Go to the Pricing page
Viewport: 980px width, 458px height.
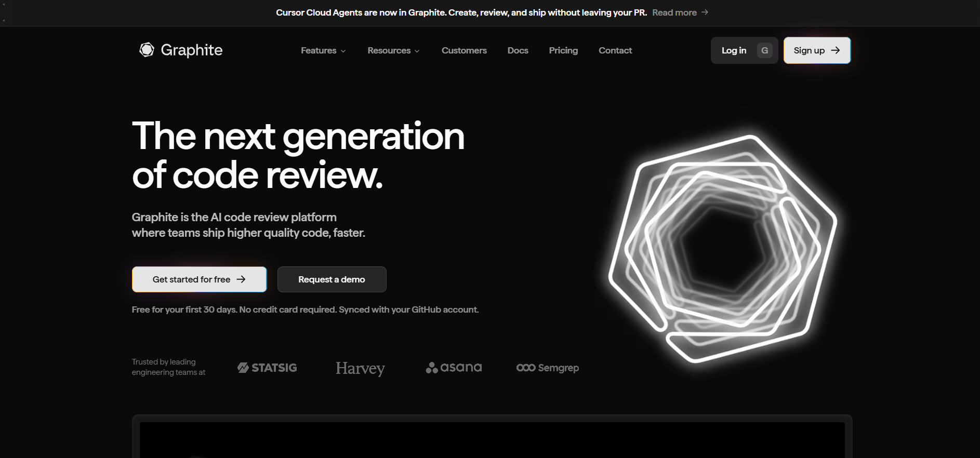[x=563, y=50]
